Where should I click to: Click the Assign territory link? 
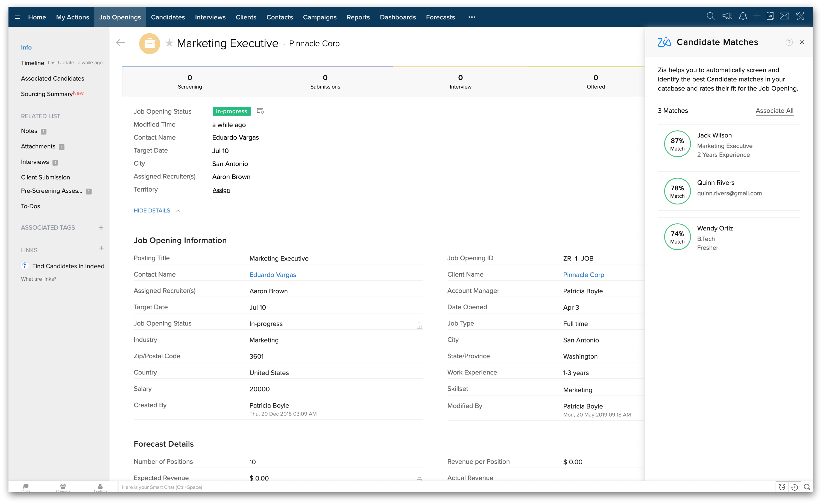point(221,189)
